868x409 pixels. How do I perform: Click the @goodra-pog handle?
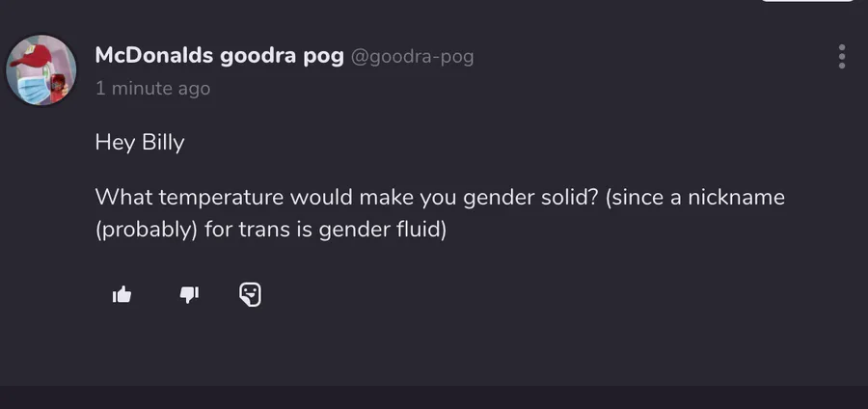coord(413,57)
